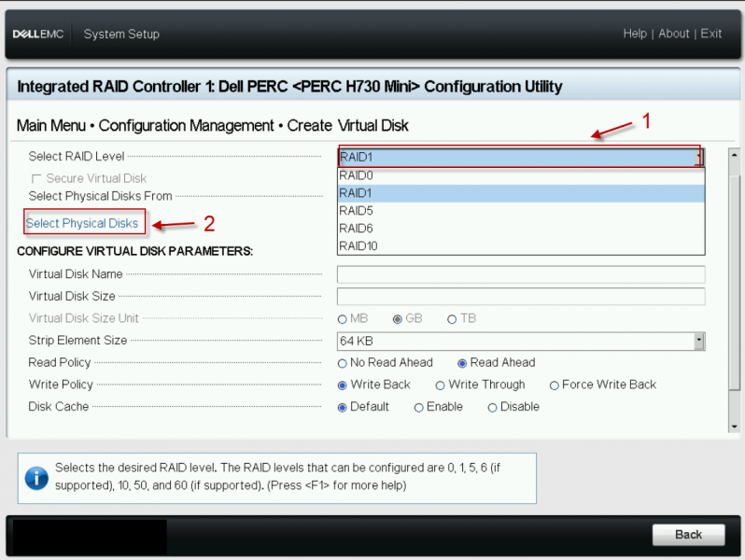Viewport: 745px width, 560px height.
Task: Set write policy to Write Through
Action: pyautogui.click(x=441, y=385)
